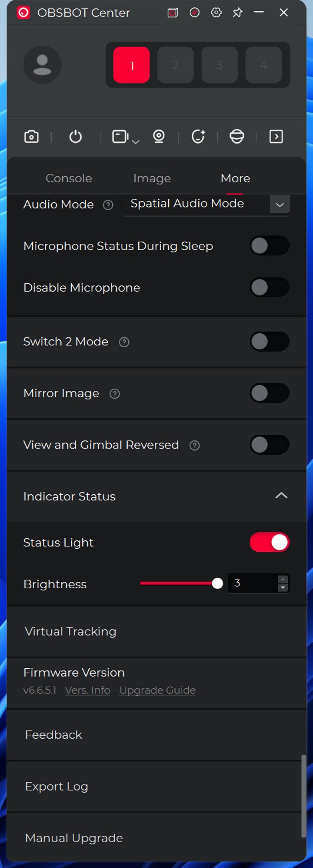Click the camera snapshot icon

[31, 137]
